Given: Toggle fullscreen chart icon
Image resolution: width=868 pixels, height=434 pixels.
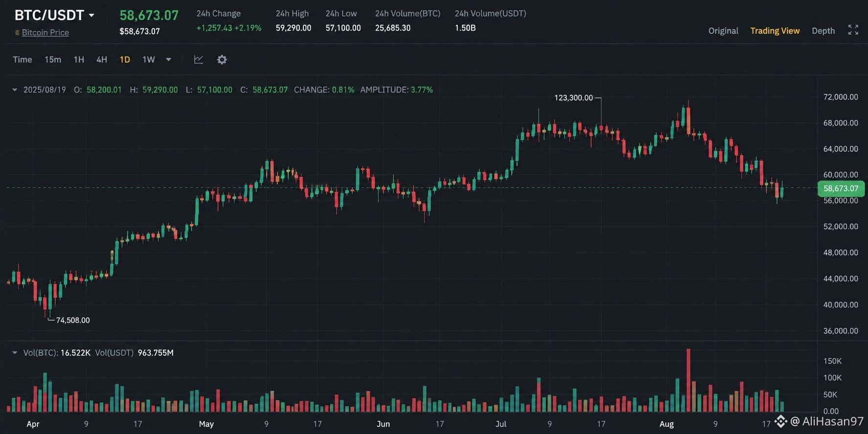Looking at the screenshot, I should tap(853, 30).
